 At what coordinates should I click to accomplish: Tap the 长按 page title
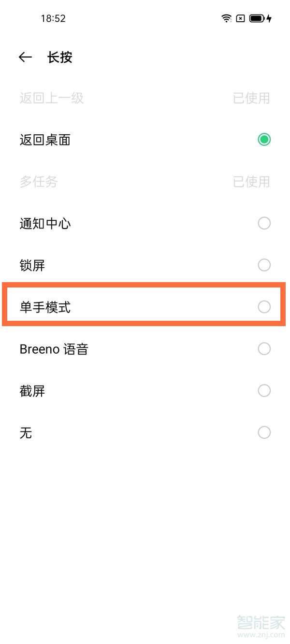click(x=61, y=57)
